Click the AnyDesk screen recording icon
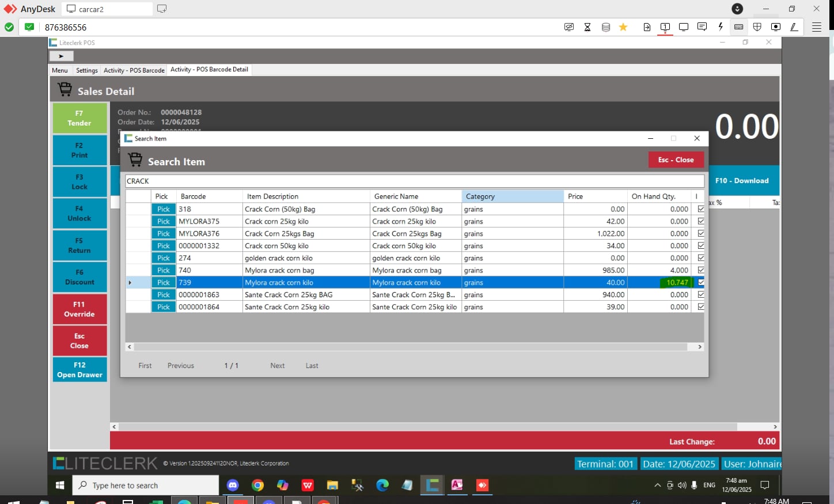The image size is (834, 504). pos(776,27)
